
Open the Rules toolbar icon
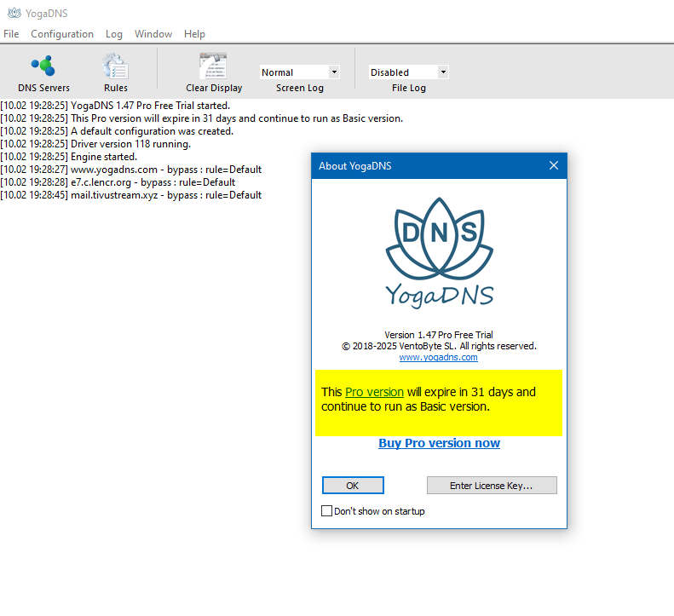click(x=116, y=66)
